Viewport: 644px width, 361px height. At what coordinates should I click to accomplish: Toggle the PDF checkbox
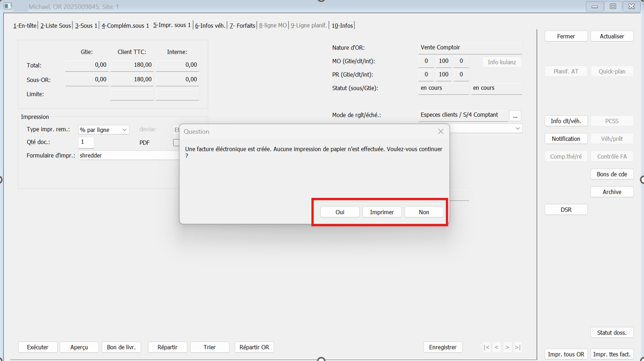point(176,143)
